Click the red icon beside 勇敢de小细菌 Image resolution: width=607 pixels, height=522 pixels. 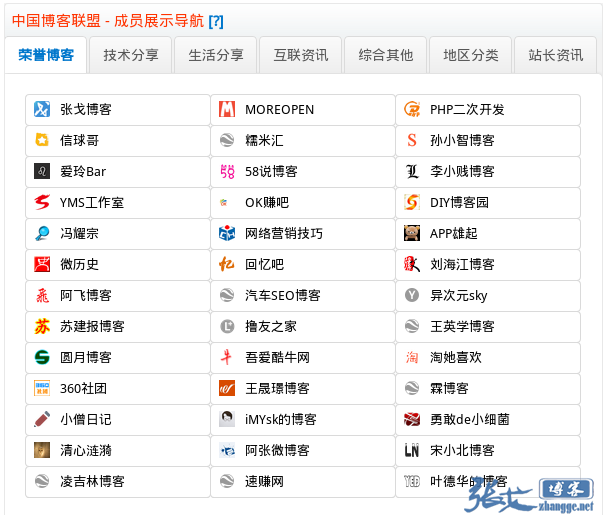pyautogui.click(x=412, y=419)
